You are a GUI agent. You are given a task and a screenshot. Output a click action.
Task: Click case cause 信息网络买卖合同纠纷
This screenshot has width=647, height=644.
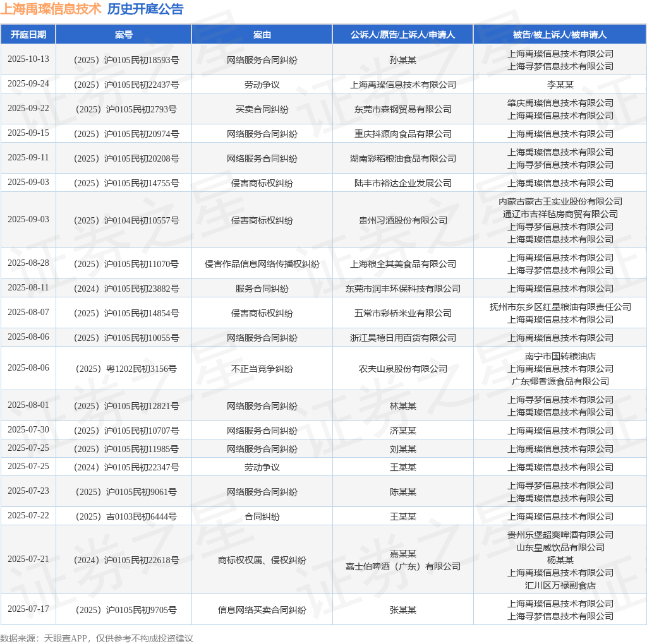(x=262, y=610)
